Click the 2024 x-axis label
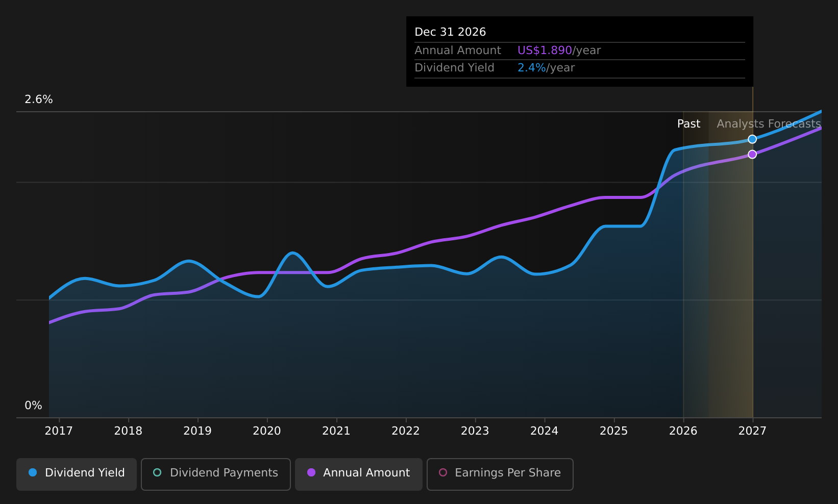The image size is (838, 504). [545, 431]
